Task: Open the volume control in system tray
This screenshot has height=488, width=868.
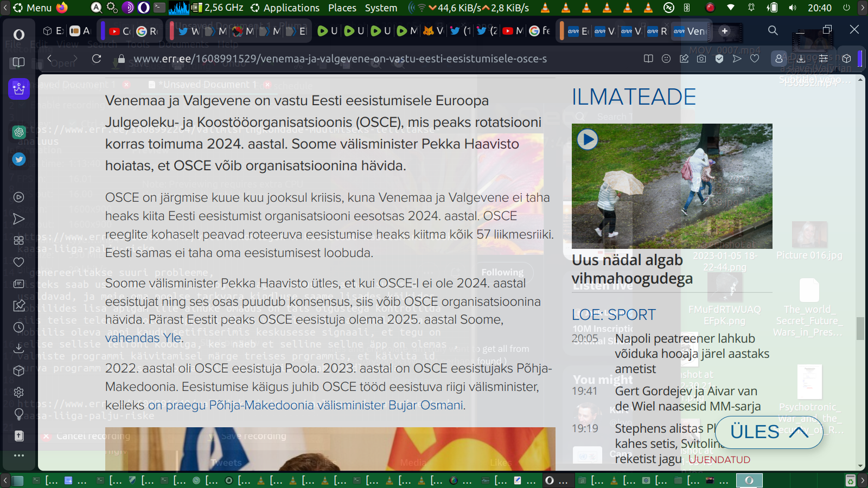Action: click(793, 8)
